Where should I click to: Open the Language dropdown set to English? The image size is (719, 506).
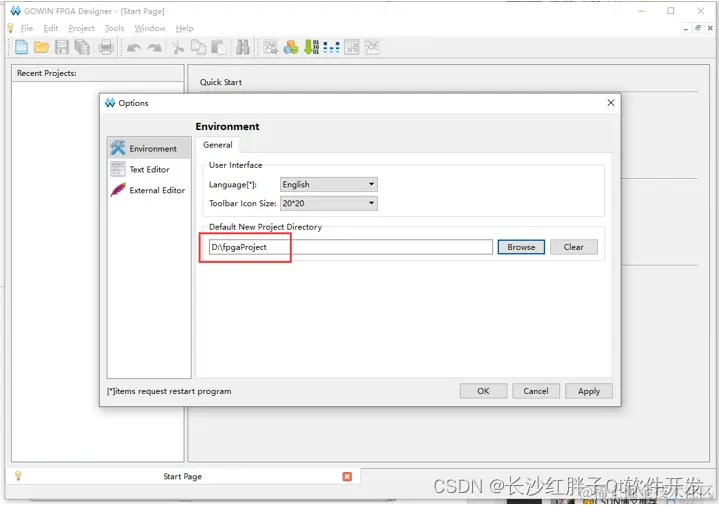coord(329,184)
